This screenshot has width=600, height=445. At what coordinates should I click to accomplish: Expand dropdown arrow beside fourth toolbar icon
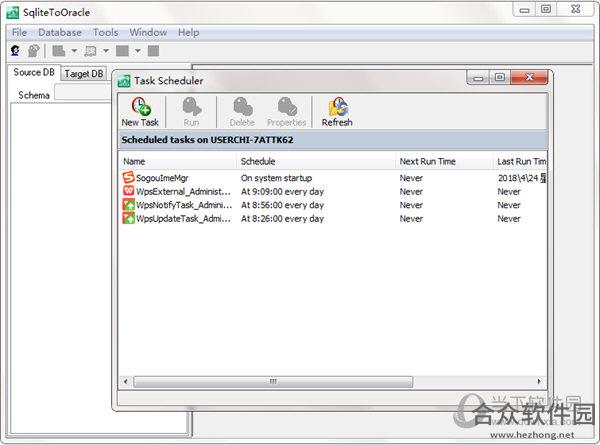click(x=106, y=51)
